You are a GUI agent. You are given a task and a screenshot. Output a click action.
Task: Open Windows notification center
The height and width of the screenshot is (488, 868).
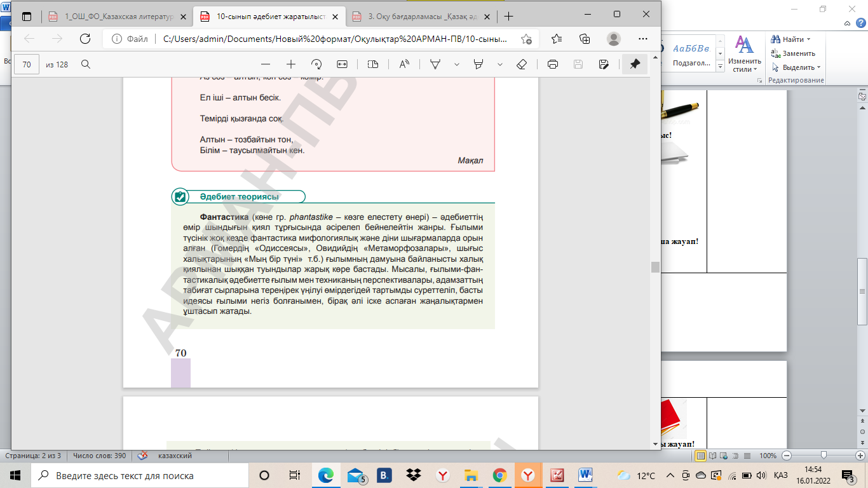tap(848, 475)
